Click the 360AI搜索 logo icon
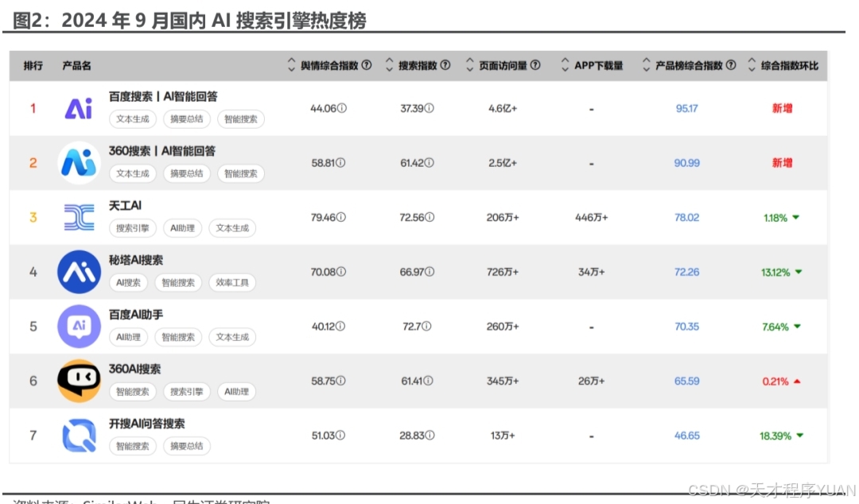859x504 pixels. (x=79, y=381)
